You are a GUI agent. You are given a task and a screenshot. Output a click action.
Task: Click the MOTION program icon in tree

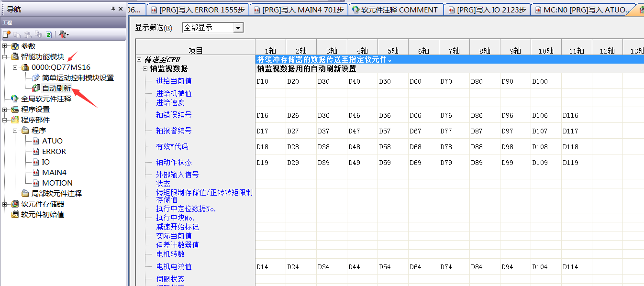pyautogui.click(x=36, y=183)
